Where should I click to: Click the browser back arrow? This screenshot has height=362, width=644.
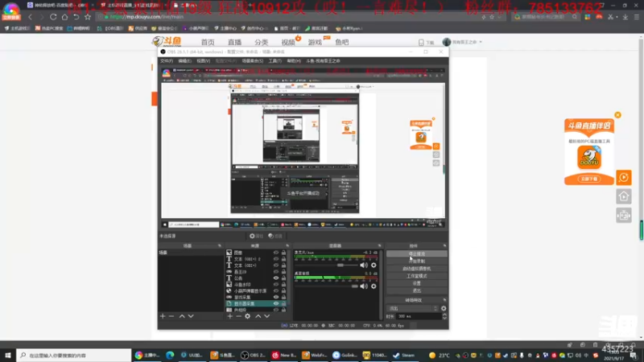tap(30, 17)
